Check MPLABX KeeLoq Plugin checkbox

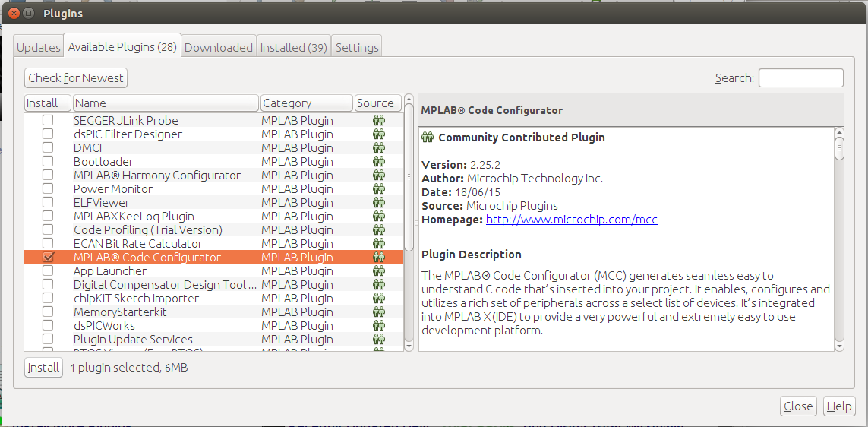pyautogui.click(x=48, y=216)
